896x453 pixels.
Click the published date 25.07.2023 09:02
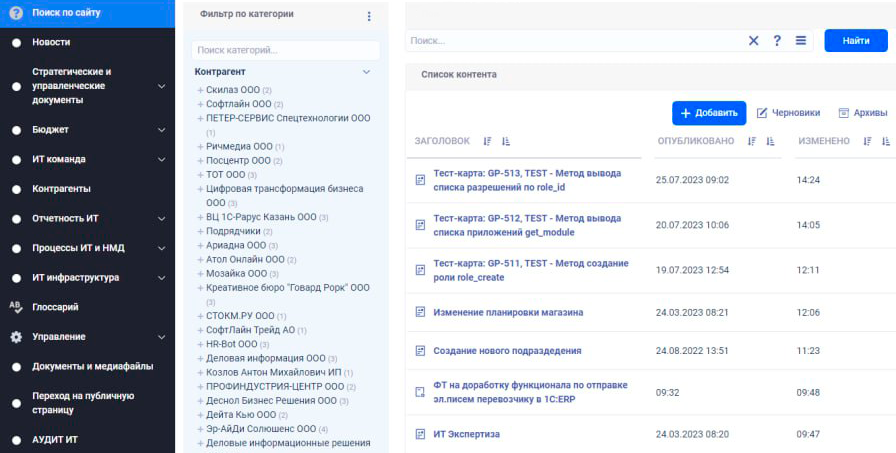(692, 180)
